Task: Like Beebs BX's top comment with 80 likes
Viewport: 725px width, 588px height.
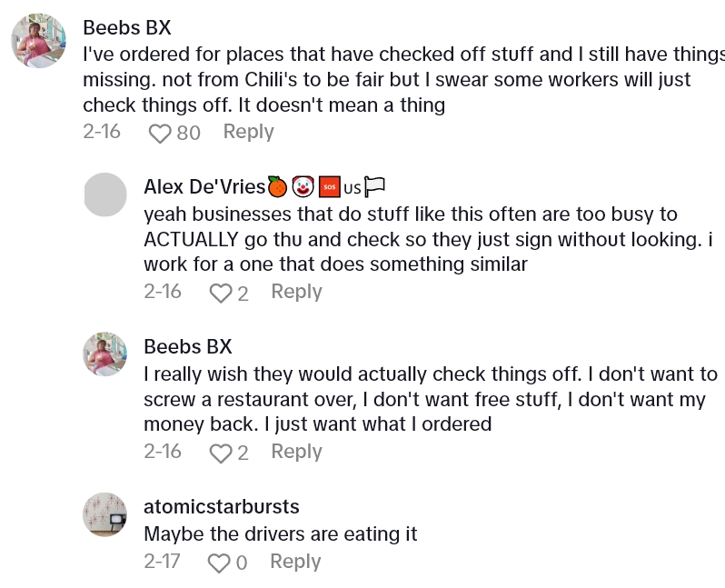Action: 160,134
